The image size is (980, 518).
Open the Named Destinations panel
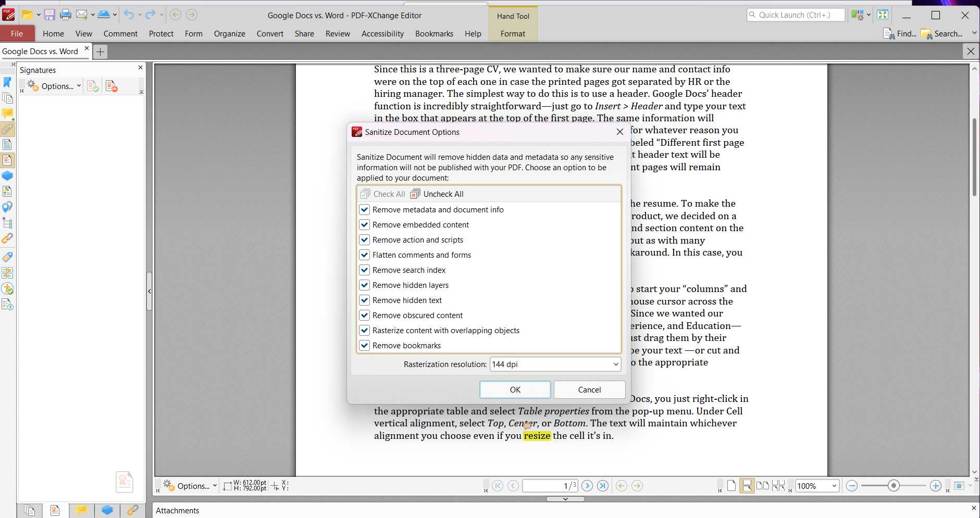7,208
